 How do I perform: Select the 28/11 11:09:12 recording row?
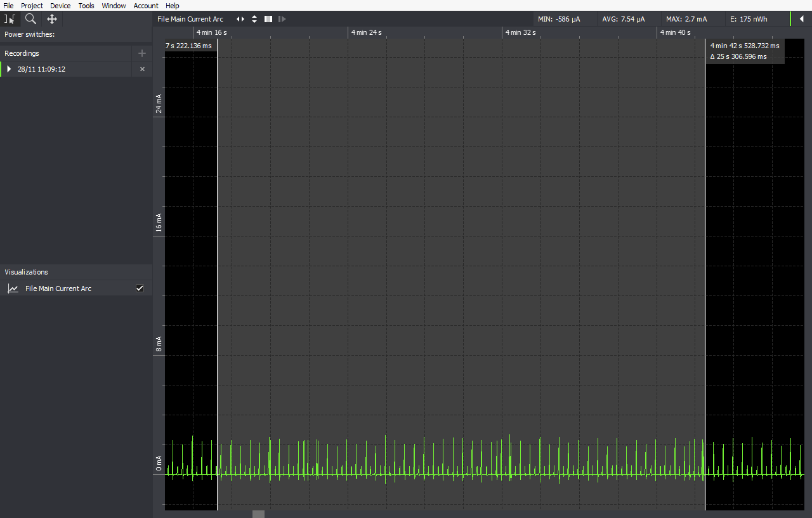(76, 69)
